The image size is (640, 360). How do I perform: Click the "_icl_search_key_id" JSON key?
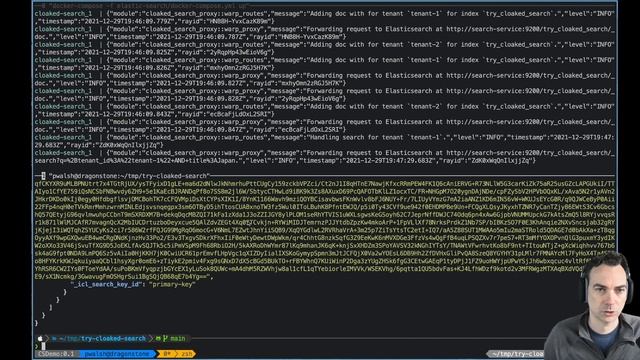[106, 284]
